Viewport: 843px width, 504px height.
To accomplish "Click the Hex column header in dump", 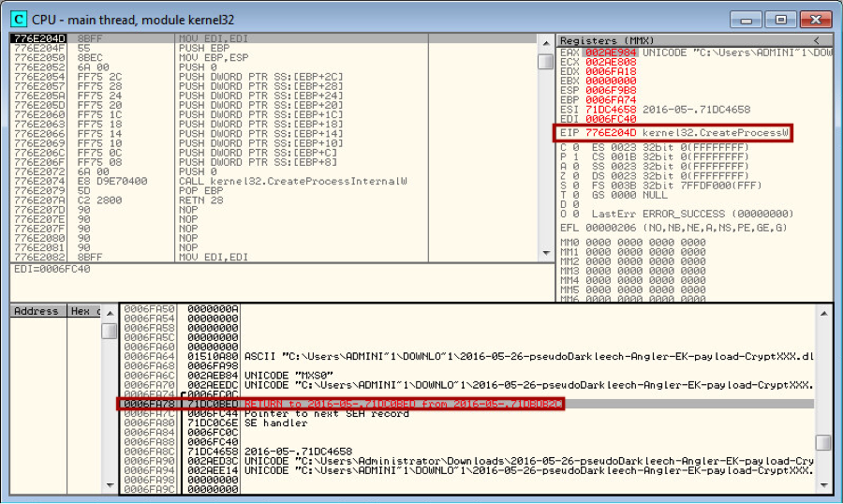I will tap(81, 311).
